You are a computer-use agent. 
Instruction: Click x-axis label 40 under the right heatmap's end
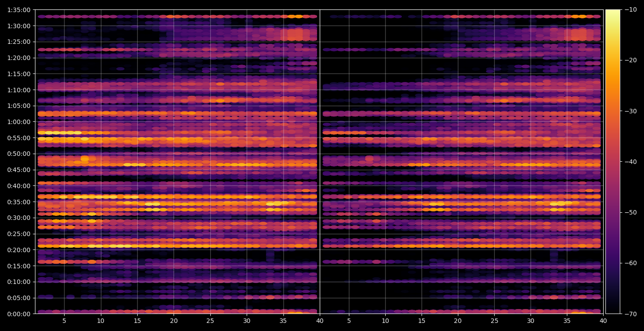tap(603, 321)
